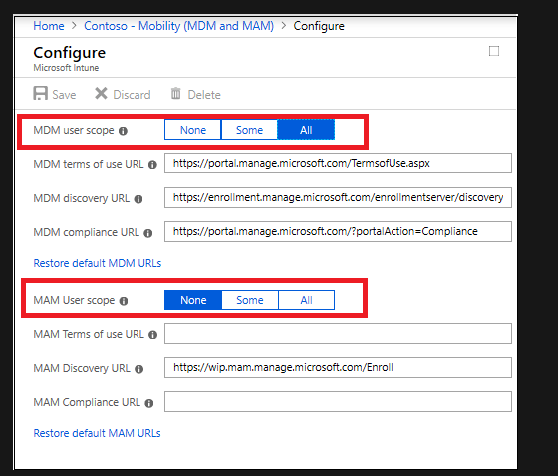Click the Delete label in the toolbar
558x476 pixels.
point(204,95)
